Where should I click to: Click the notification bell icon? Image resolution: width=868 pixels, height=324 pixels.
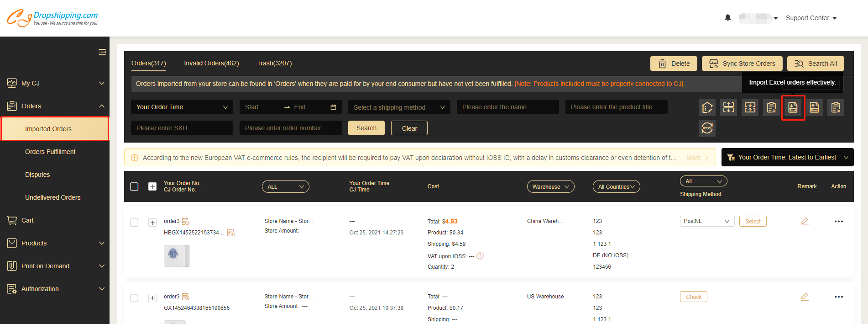pos(728,18)
